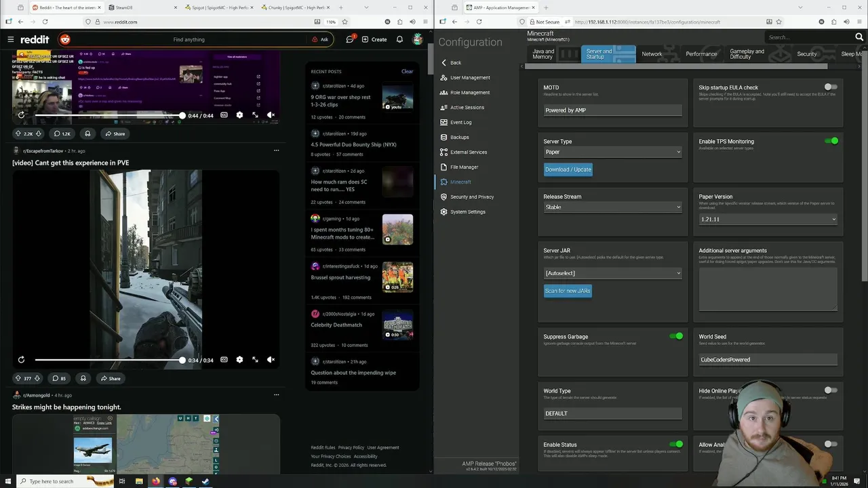This screenshot has height=488, width=868.
Task: Switch to Network tab
Action: click(x=652, y=54)
